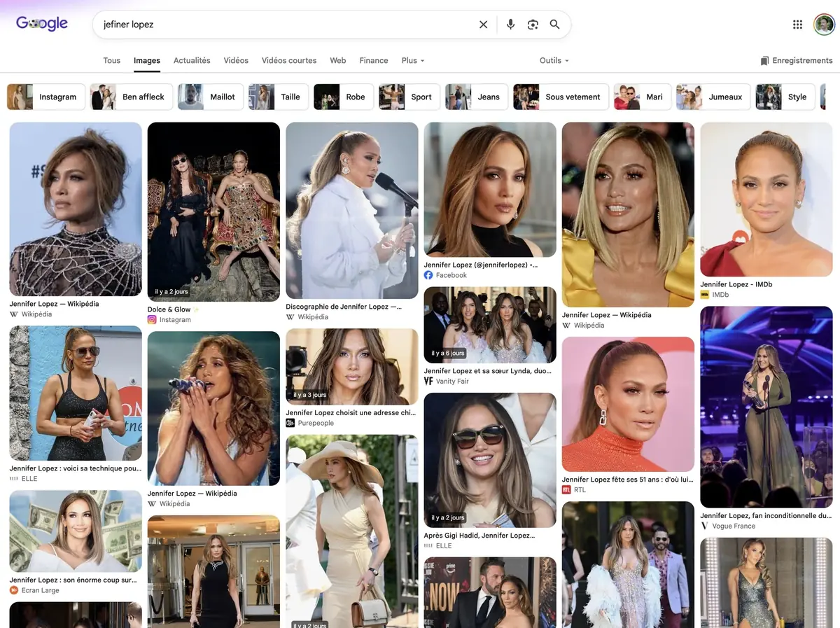Open the Jennifer Lopez IMDb image

coord(766,200)
